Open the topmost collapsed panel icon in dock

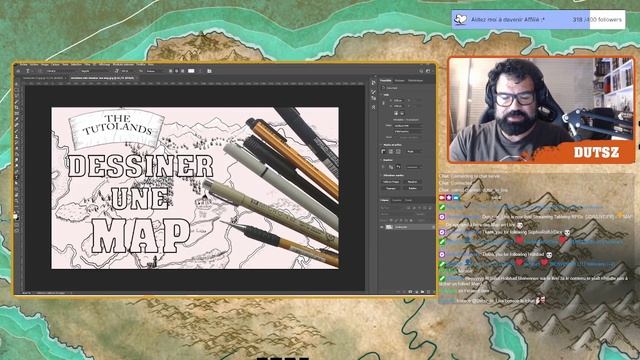pyautogui.click(x=373, y=82)
